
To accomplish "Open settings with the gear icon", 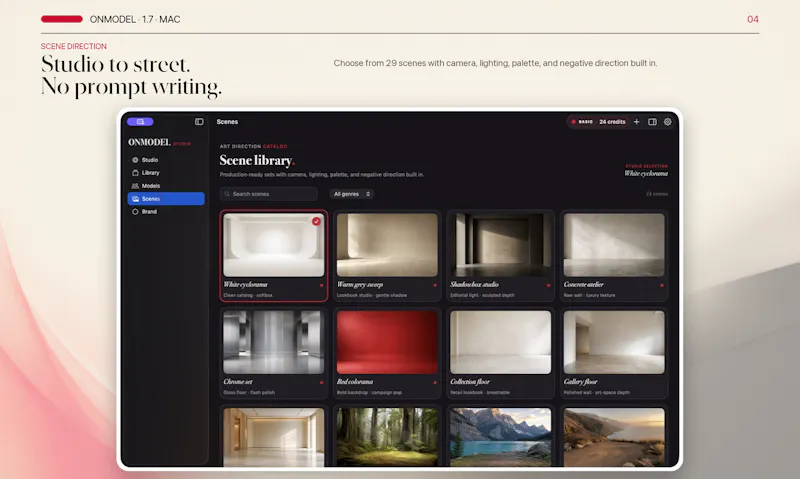I will (667, 122).
